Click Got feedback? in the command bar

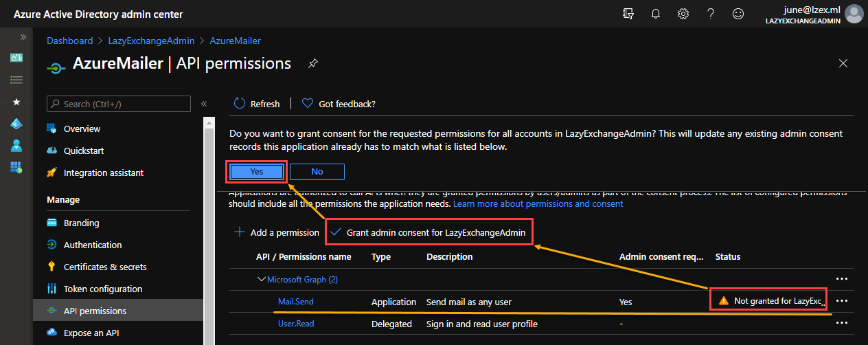point(339,104)
